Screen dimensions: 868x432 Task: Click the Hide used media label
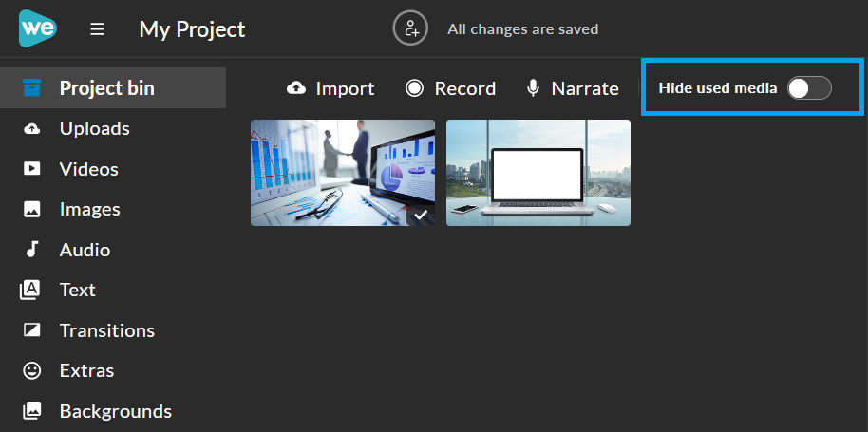[718, 88]
